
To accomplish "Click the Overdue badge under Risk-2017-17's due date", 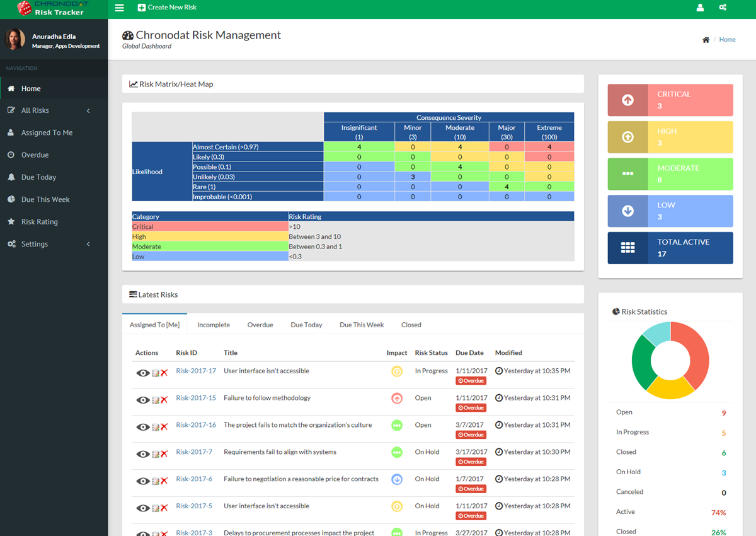I will [x=471, y=381].
